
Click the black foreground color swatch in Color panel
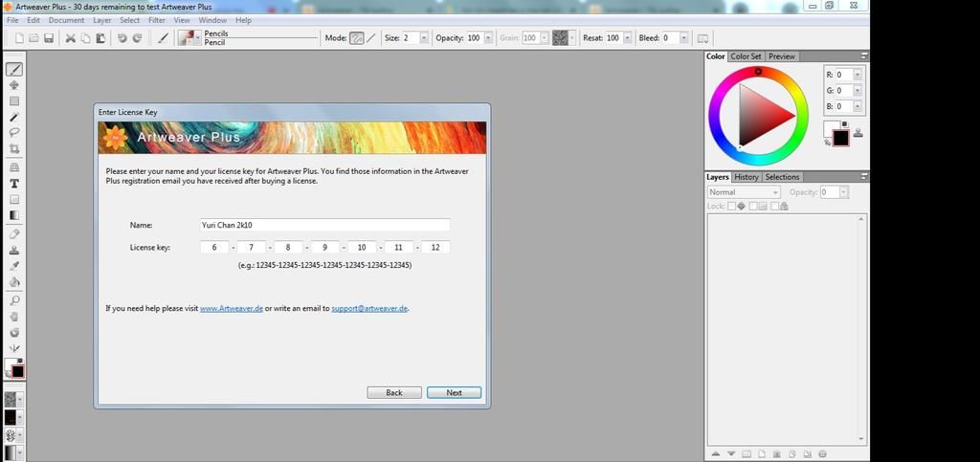click(840, 138)
